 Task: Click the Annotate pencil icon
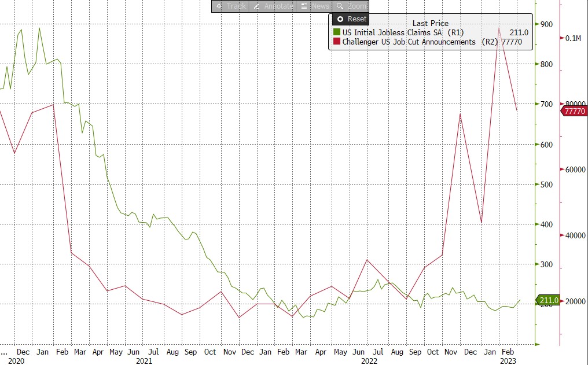pos(256,6)
